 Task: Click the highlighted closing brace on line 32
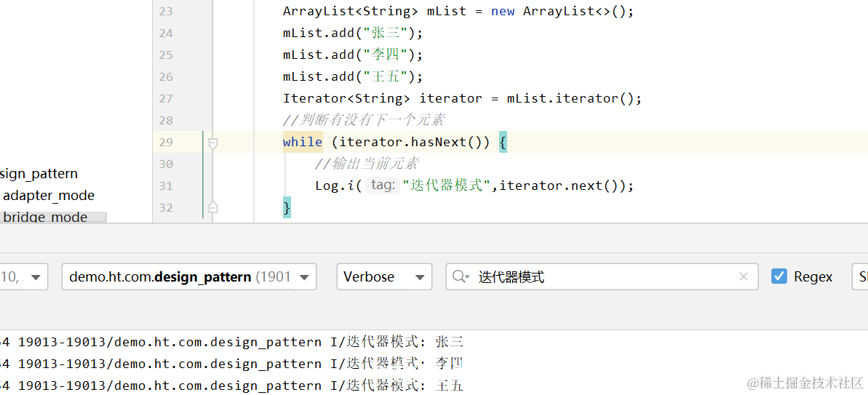(x=287, y=207)
